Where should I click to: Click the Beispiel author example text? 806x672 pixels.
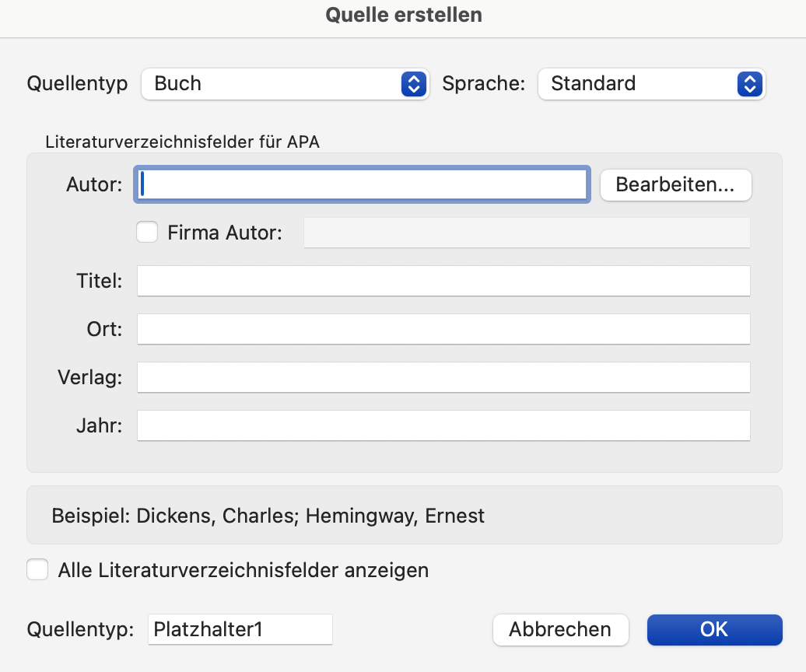[x=268, y=516]
